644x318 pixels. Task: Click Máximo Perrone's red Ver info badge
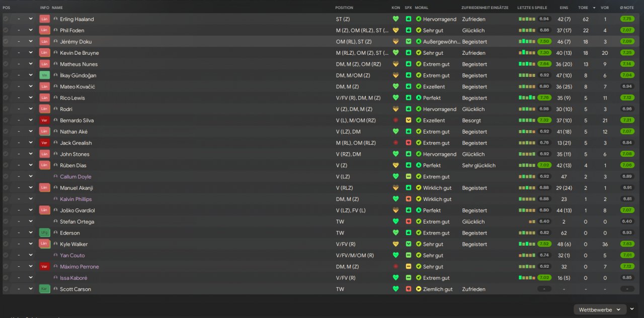[44, 267]
